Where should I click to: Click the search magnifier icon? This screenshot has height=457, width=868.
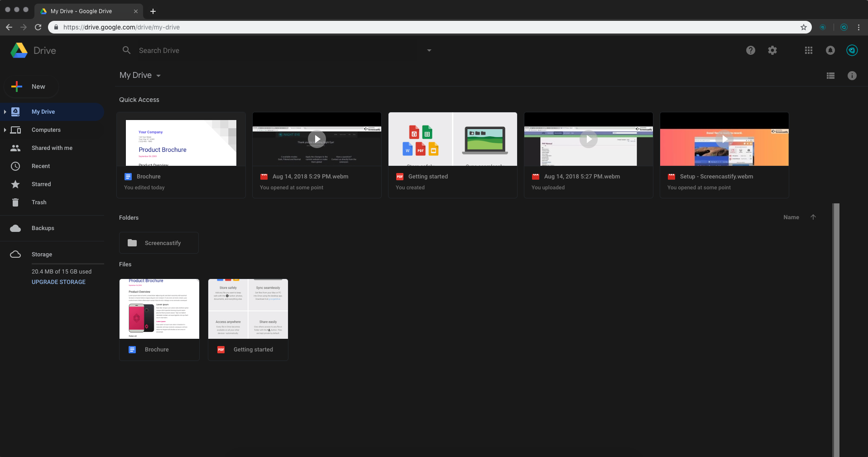click(x=127, y=50)
